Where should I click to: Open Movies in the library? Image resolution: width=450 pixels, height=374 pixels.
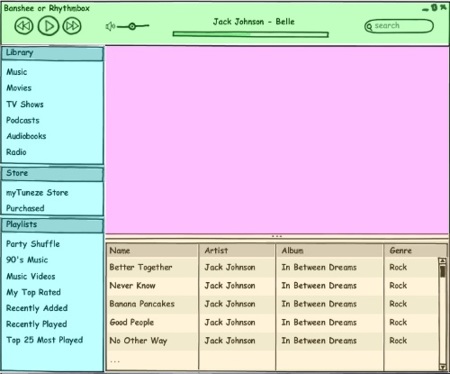19,88
